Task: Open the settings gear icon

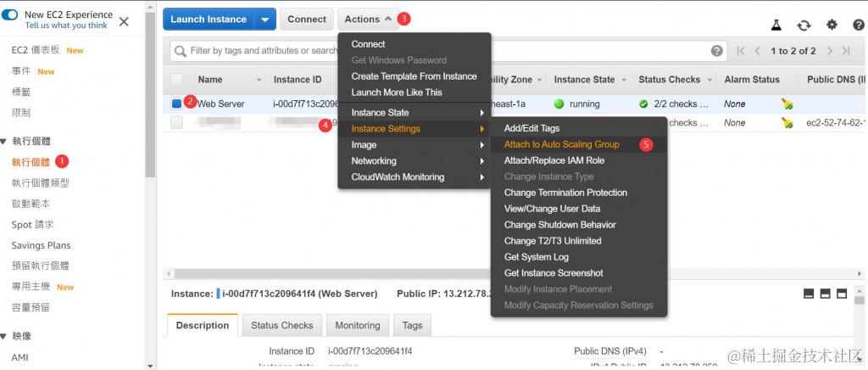Action: point(832,25)
